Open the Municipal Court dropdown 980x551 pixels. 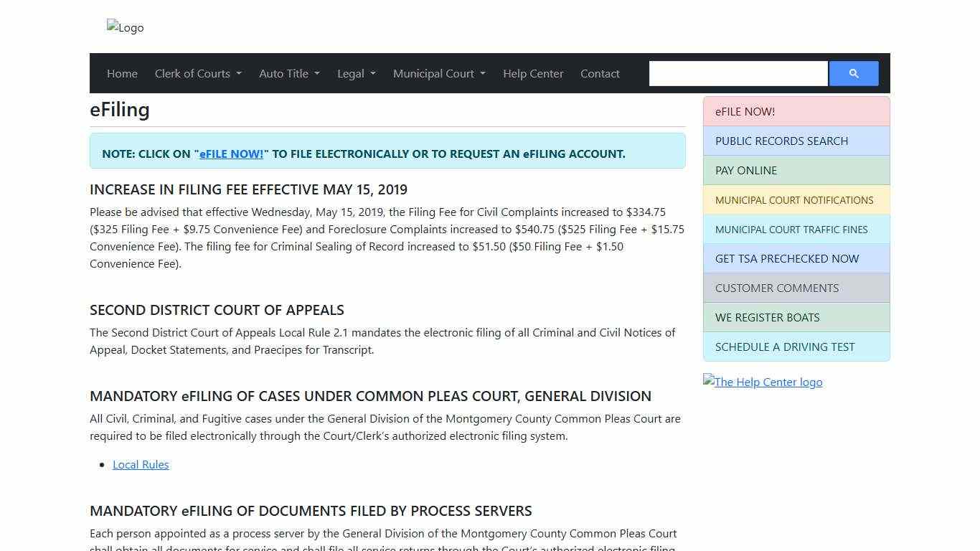point(439,73)
